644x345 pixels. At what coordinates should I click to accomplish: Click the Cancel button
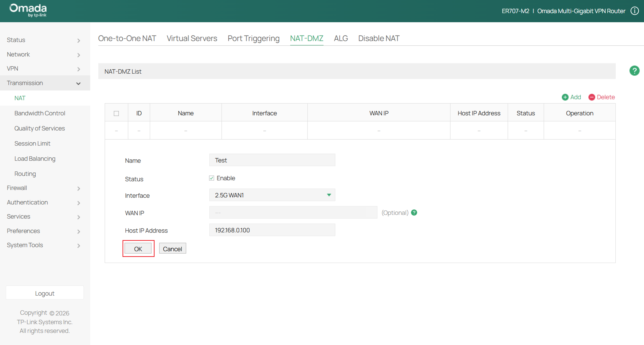(x=173, y=249)
